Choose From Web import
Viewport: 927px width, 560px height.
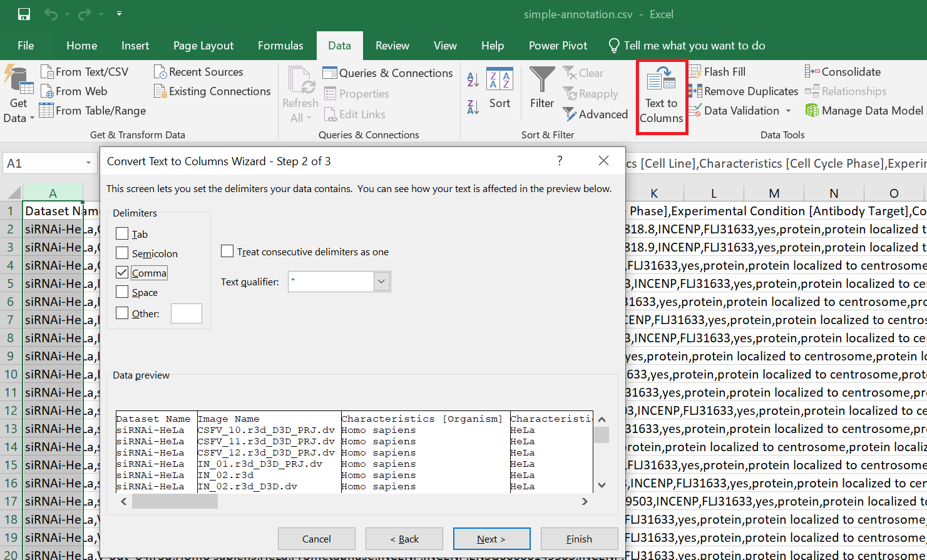(x=74, y=91)
